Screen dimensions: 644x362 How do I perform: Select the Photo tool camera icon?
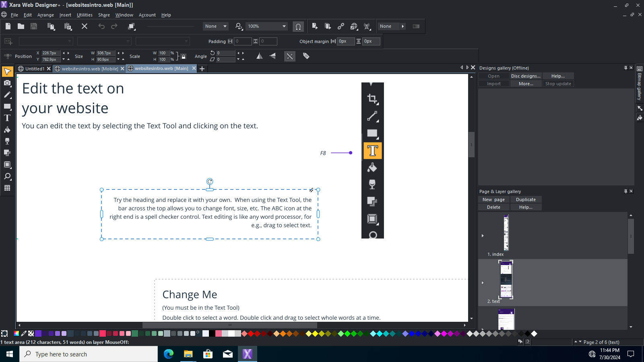7,83
